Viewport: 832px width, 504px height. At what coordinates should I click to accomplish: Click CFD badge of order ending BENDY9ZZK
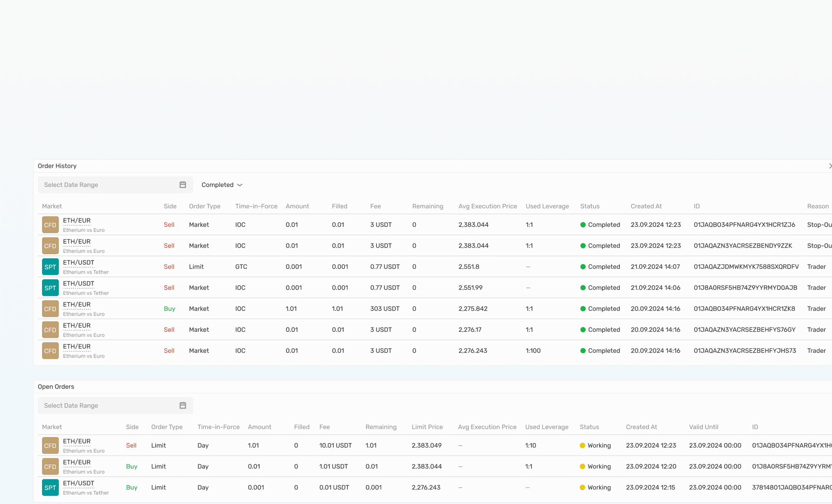50,246
